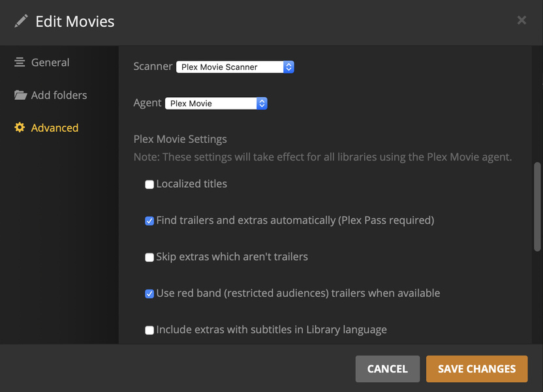Screen dimensions: 543x392
Task: Uncheck Find trailers and extras automatically
Action: 149,221
